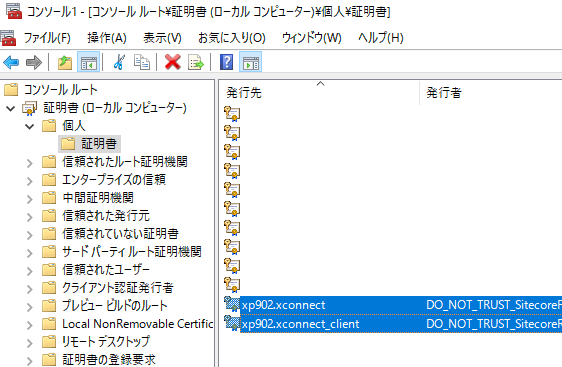Click the Forward arrow toolbar button
Image resolution: width=562 pixels, height=367 pixels.
(x=34, y=62)
